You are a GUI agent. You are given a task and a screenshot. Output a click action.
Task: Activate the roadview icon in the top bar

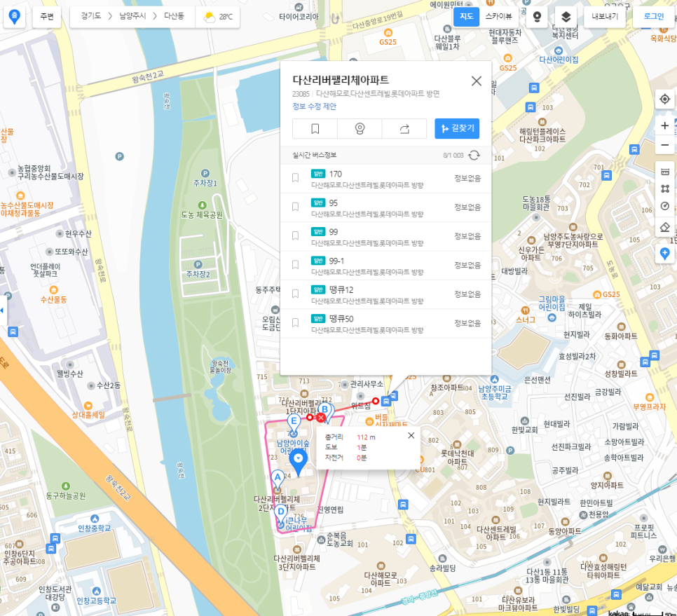click(x=537, y=17)
